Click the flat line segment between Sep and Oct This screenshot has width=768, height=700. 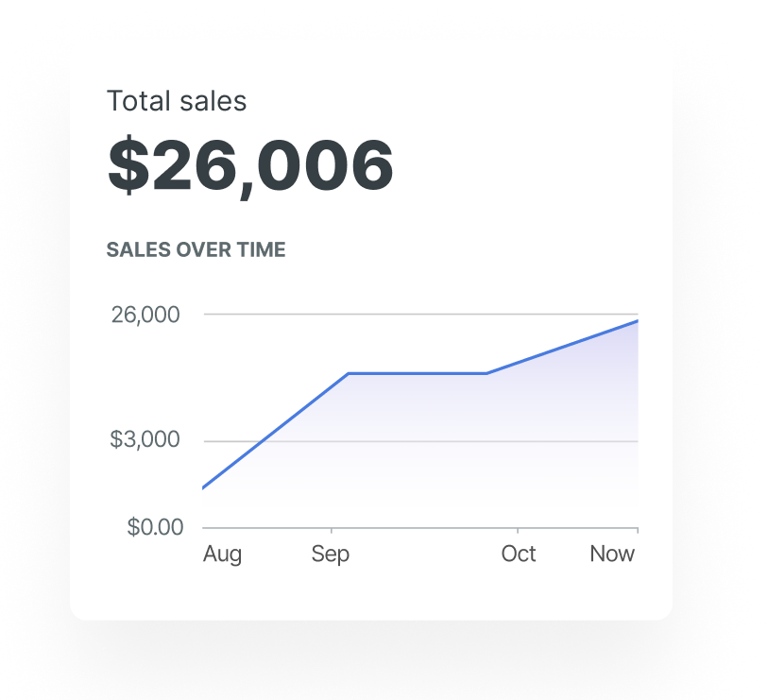[418, 373]
